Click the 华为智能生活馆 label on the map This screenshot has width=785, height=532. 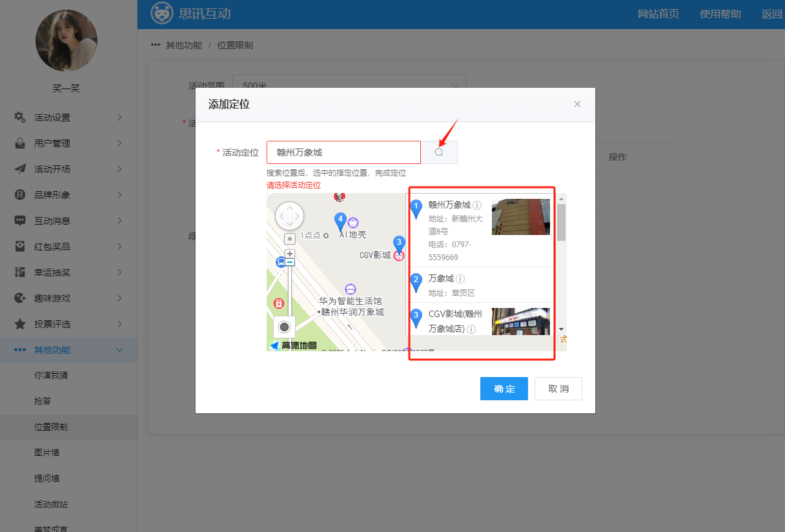click(351, 301)
